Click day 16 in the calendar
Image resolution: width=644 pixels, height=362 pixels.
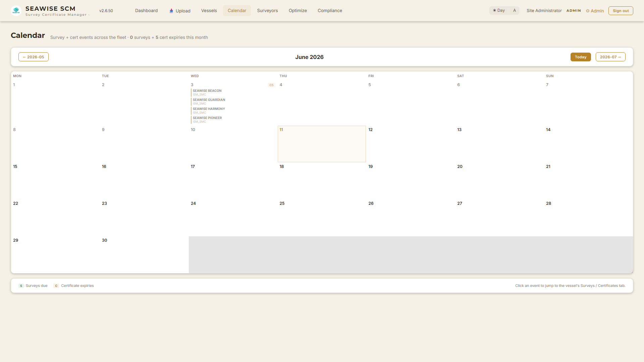pos(144,181)
